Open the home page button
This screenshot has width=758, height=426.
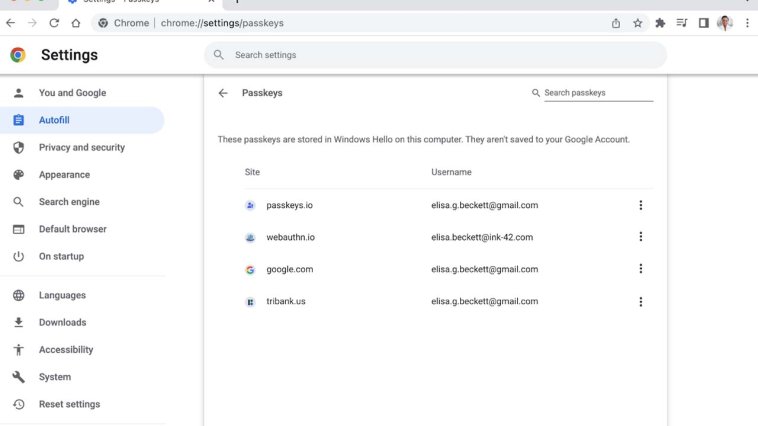click(76, 23)
